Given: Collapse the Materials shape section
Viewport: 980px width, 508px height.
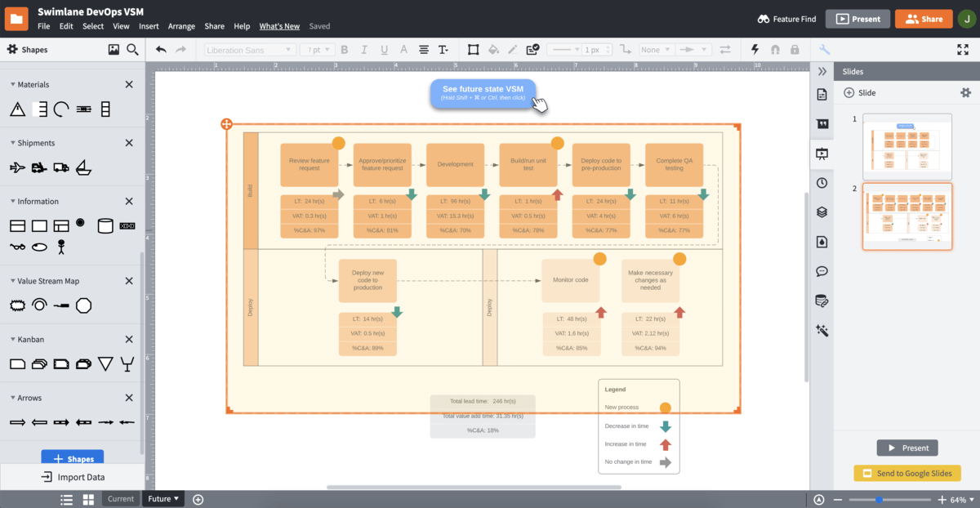Looking at the screenshot, I should tap(13, 85).
